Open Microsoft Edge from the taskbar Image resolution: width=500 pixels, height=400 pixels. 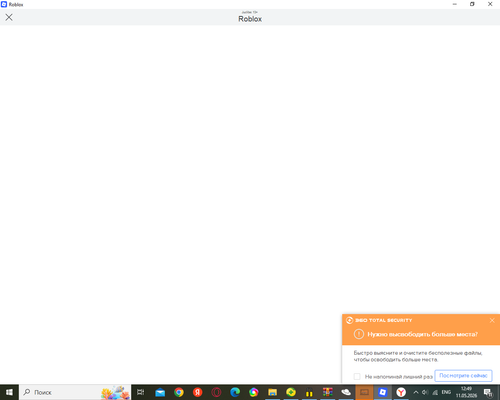pos(235,392)
